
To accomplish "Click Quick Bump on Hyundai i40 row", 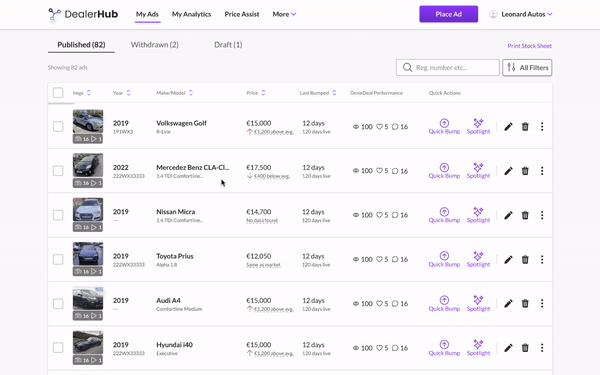I will pyautogui.click(x=444, y=348).
